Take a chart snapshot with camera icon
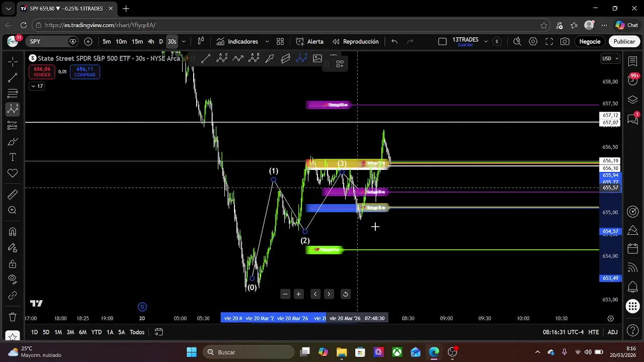This screenshot has height=362, width=644. tap(565, 42)
